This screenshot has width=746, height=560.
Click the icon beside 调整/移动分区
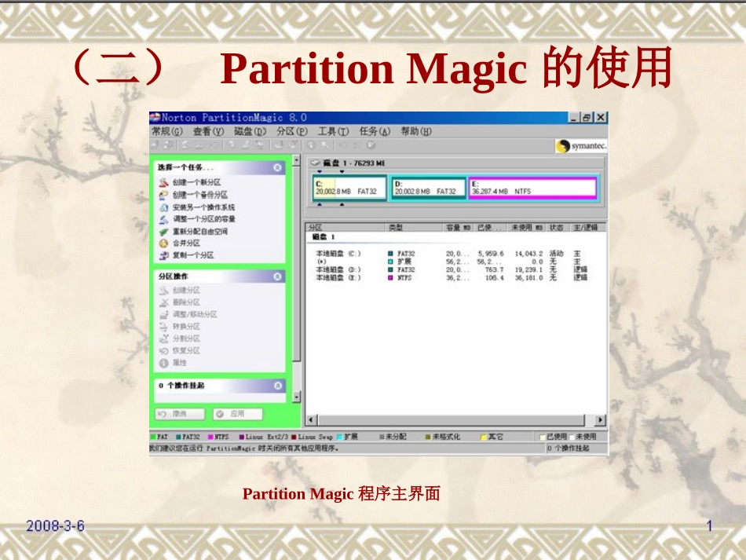tap(163, 314)
